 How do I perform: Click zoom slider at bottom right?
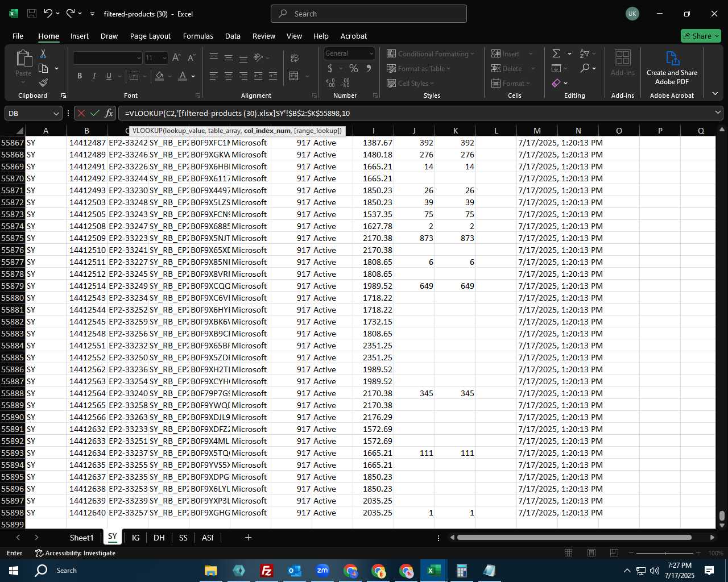[x=665, y=553]
